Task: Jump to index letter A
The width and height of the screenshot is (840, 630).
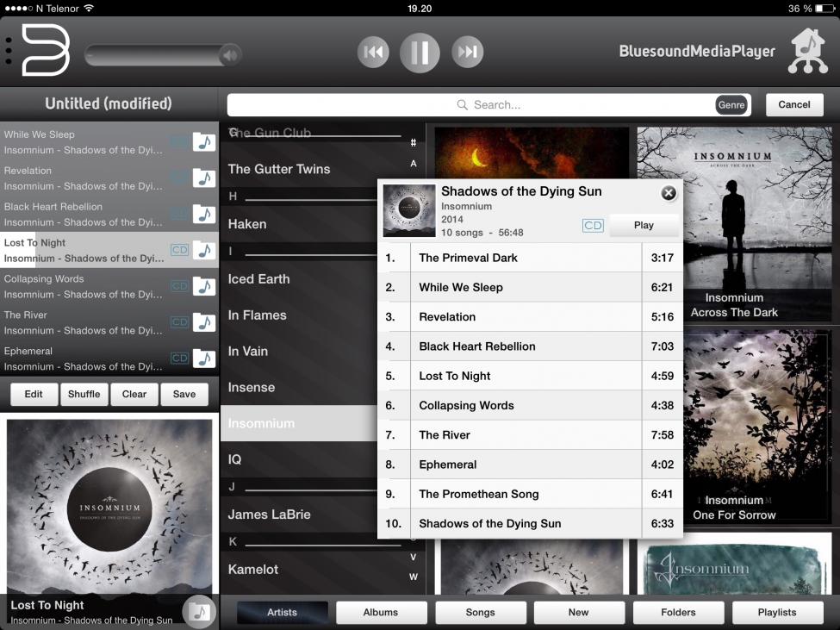Action: coord(414,164)
